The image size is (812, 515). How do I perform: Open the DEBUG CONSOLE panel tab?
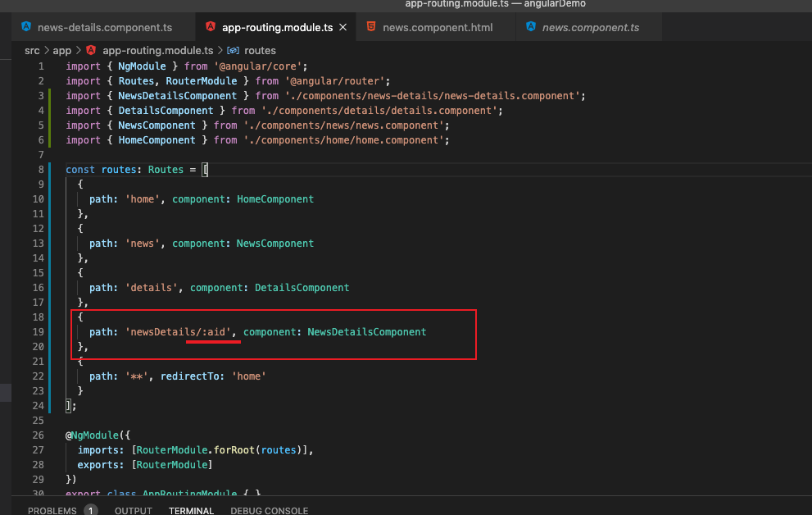[270, 511]
